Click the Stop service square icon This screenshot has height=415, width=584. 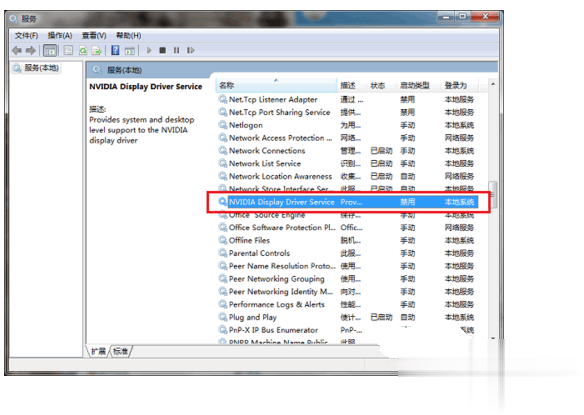(162, 50)
